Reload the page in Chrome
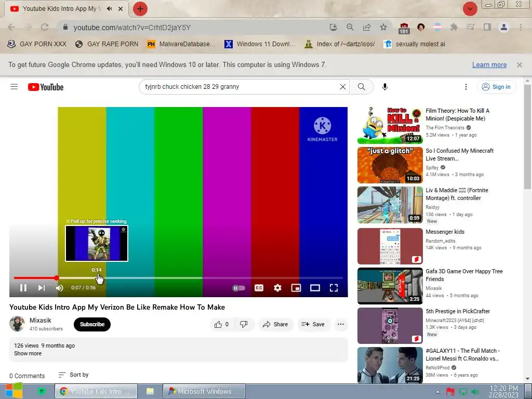532x399 pixels. click(x=45, y=27)
